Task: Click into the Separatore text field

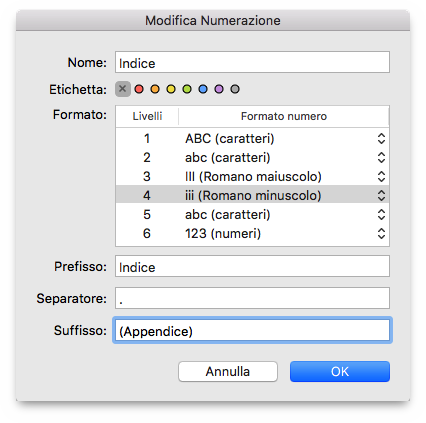Action: (x=252, y=298)
